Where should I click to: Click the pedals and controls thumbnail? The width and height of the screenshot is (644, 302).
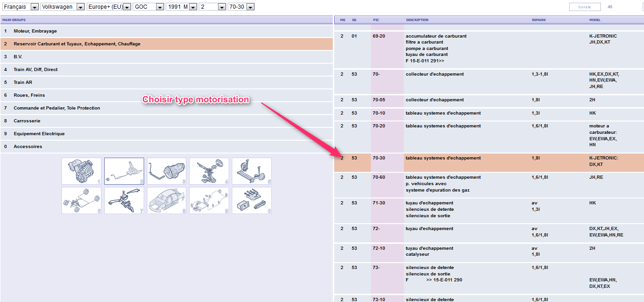coord(124,200)
